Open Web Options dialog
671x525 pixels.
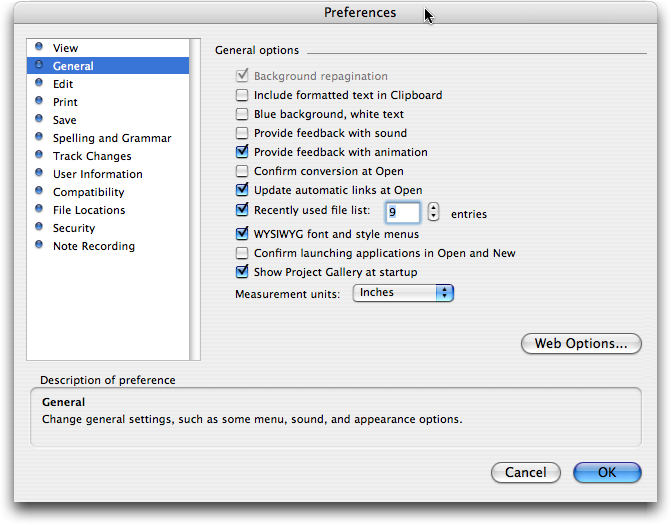pyautogui.click(x=581, y=344)
